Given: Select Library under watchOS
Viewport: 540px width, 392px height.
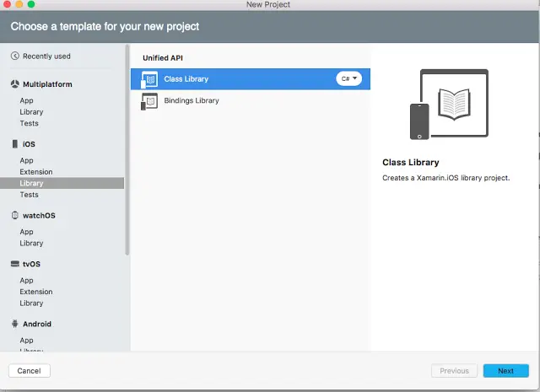Looking at the screenshot, I should [31, 243].
